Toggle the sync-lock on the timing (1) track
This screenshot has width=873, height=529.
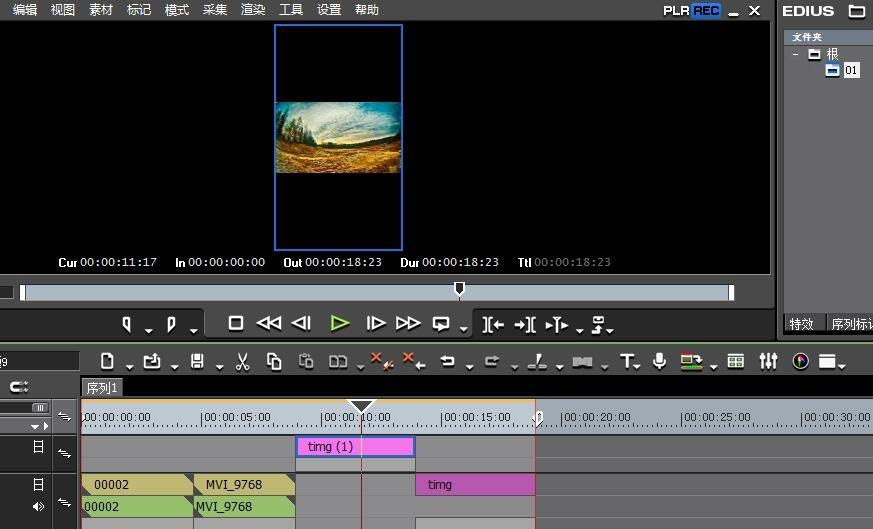65,454
